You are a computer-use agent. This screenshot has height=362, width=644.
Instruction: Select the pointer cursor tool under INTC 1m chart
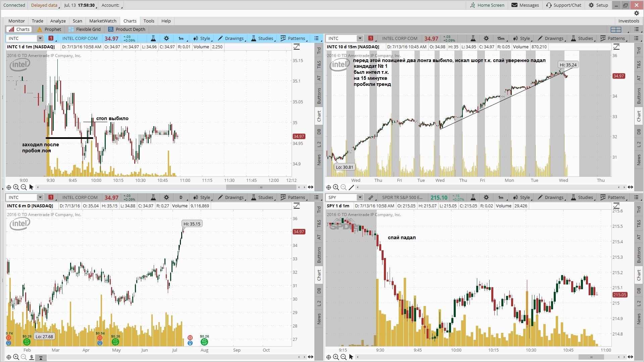tap(31, 187)
